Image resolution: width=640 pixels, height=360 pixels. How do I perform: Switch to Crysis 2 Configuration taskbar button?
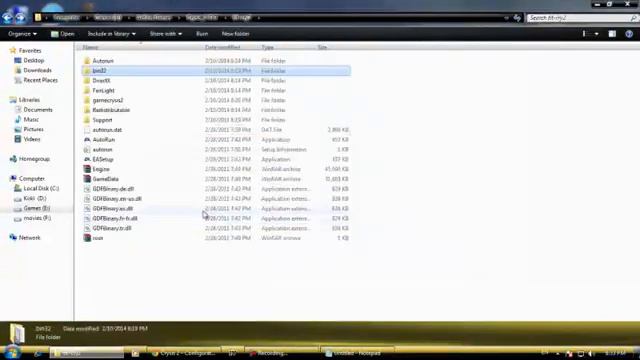183,353
